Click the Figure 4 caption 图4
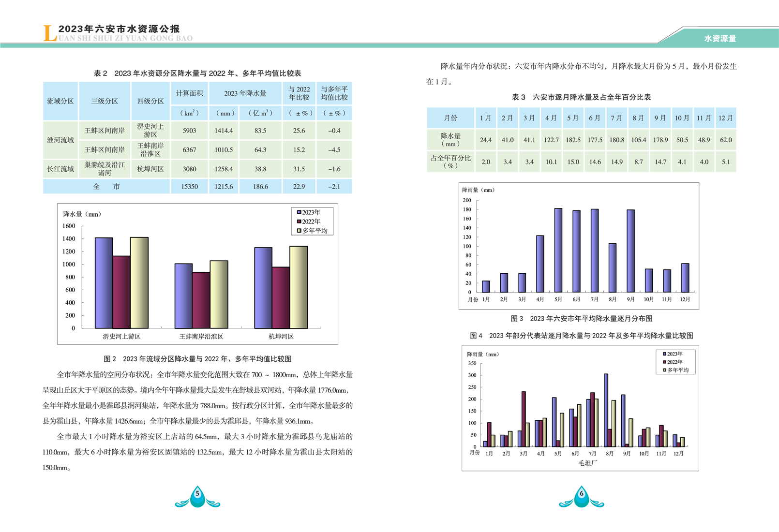Image resolution: width=779 pixels, height=532 pixels. 582,336
